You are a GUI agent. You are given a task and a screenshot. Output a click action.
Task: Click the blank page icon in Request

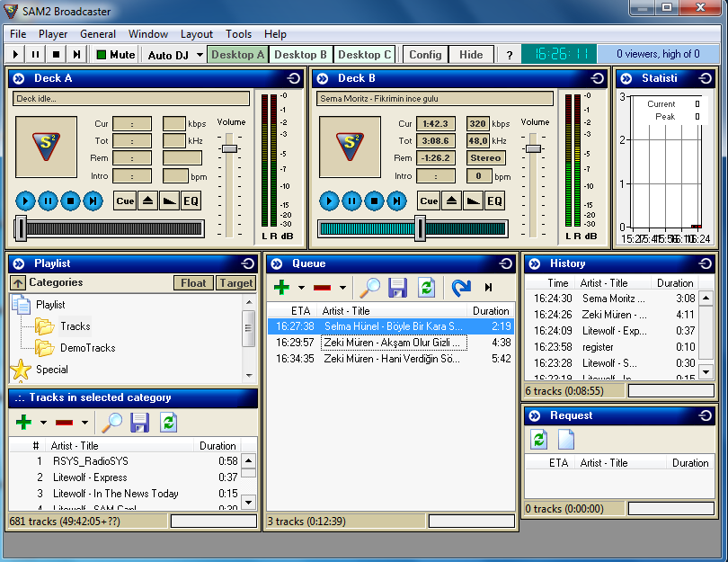coord(566,440)
